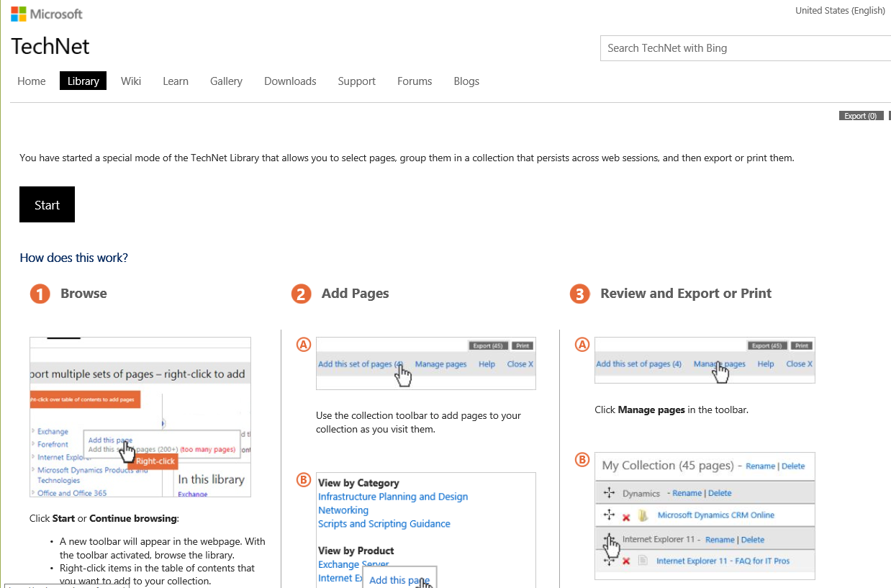Click the orange step 1 Browse icon
Screen dimensions: 891x588
point(40,294)
